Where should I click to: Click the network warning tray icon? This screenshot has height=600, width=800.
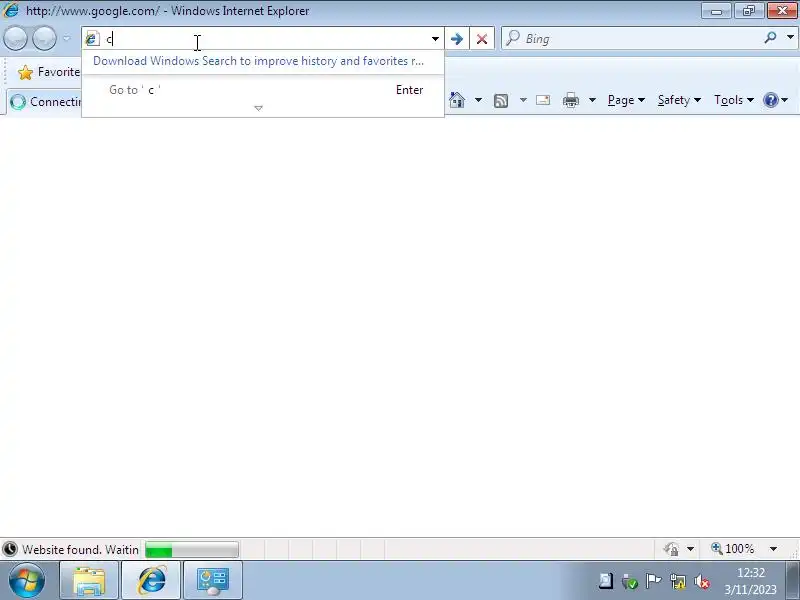[x=678, y=581]
